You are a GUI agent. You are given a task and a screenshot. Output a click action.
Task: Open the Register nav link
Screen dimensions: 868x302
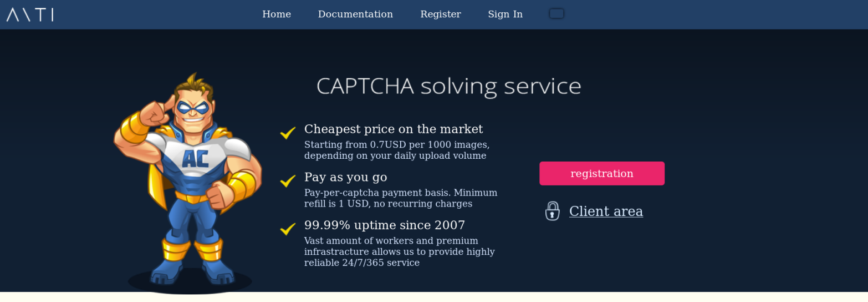tap(441, 14)
